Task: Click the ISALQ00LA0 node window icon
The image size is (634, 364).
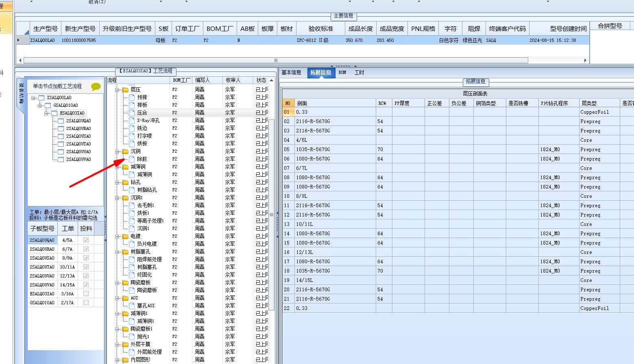Action: 41,97
